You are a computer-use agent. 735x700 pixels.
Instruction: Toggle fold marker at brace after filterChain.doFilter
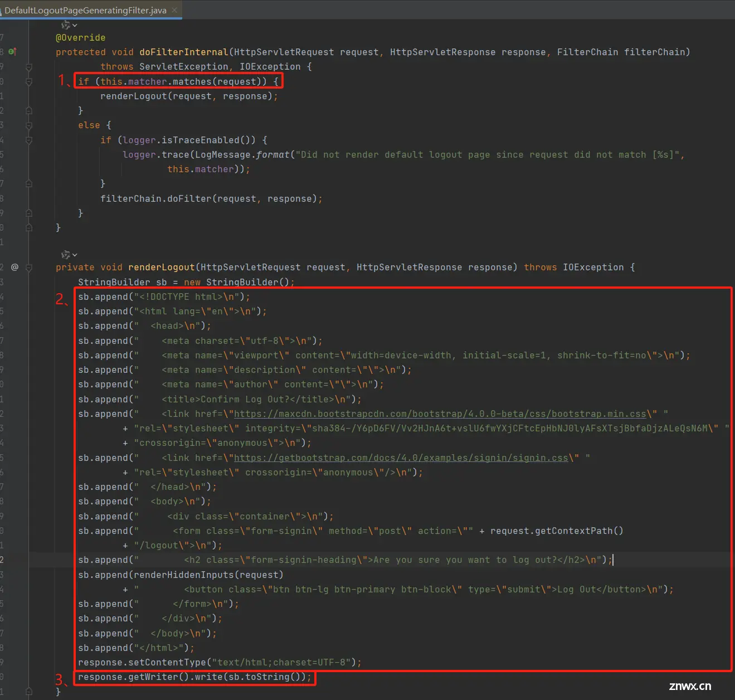(x=29, y=213)
